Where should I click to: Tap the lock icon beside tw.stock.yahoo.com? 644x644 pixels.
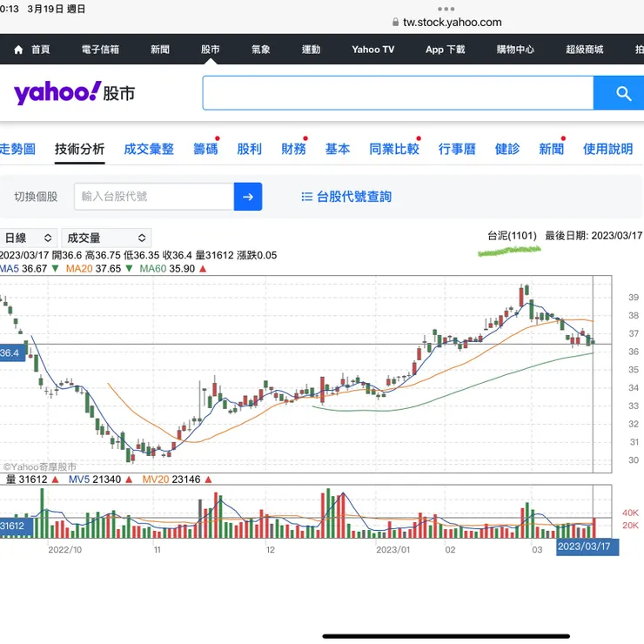point(395,22)
